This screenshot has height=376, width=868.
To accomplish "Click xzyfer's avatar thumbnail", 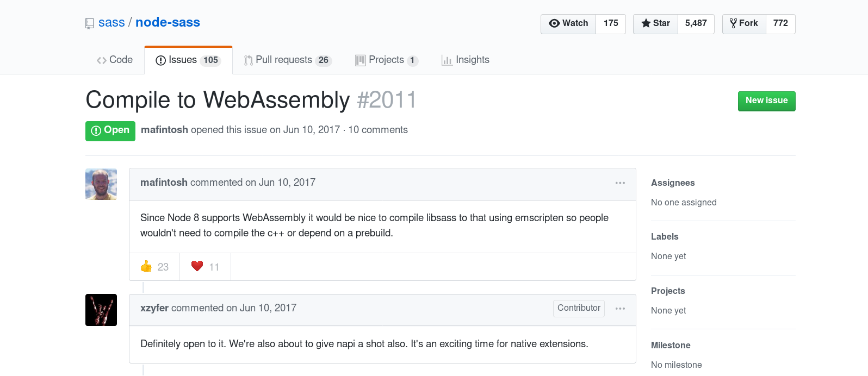I will click(101, 310).
